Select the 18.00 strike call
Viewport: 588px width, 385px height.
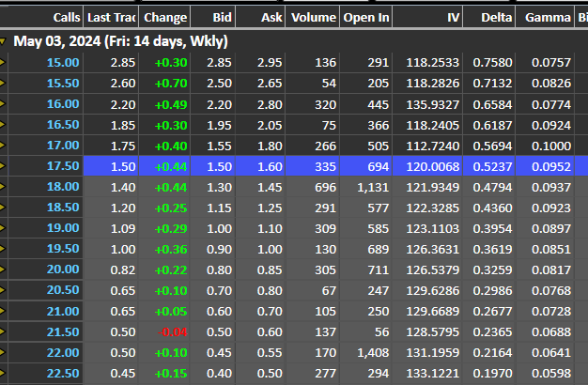63,186
